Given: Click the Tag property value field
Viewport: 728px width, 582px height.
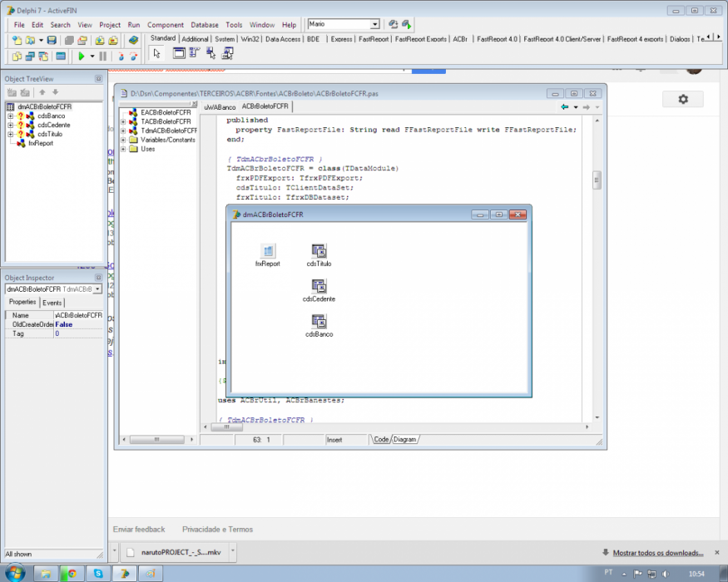Looking at the screenshot, I should 78,333.
